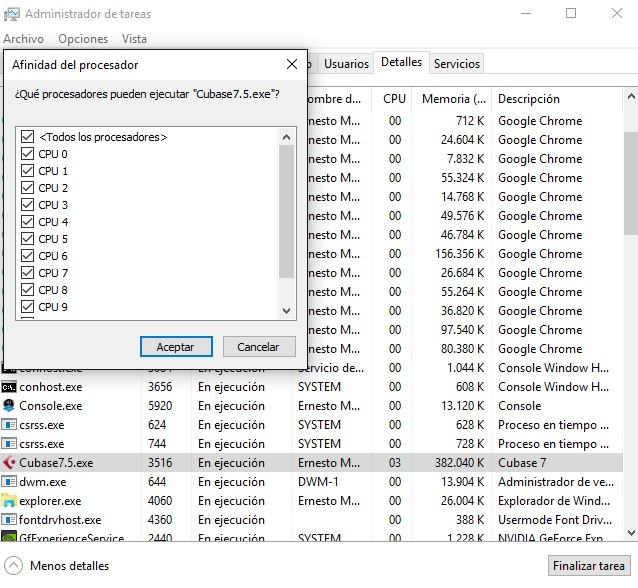Uncheck the Todos los procesadores checkbox

(x=28, y=137)
